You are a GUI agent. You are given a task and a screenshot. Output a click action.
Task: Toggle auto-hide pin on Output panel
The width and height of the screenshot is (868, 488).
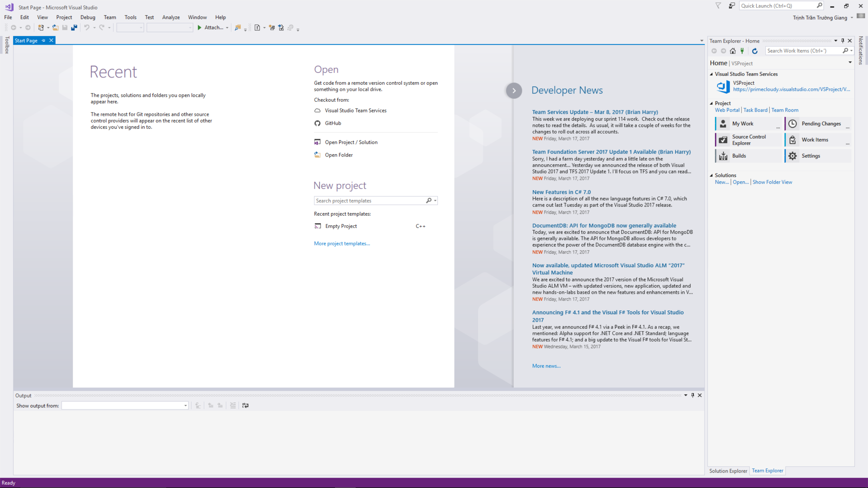coord(693,395)
